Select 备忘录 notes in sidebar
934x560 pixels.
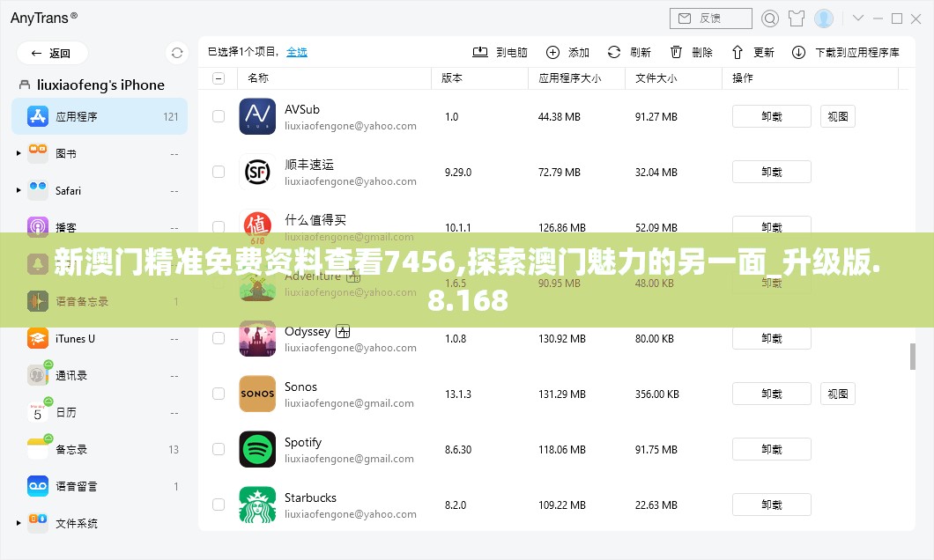coord(100,449)
